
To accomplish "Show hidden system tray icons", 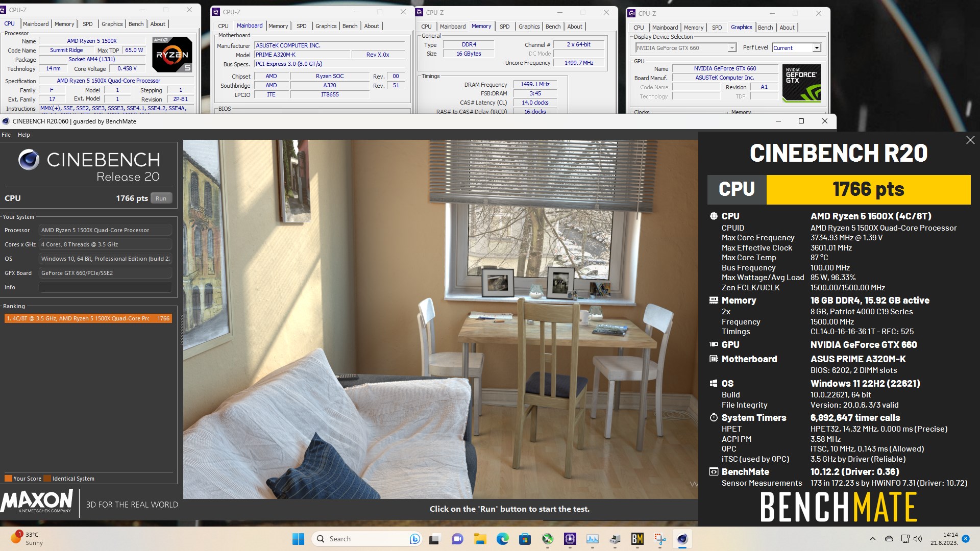I will (873, 539).
